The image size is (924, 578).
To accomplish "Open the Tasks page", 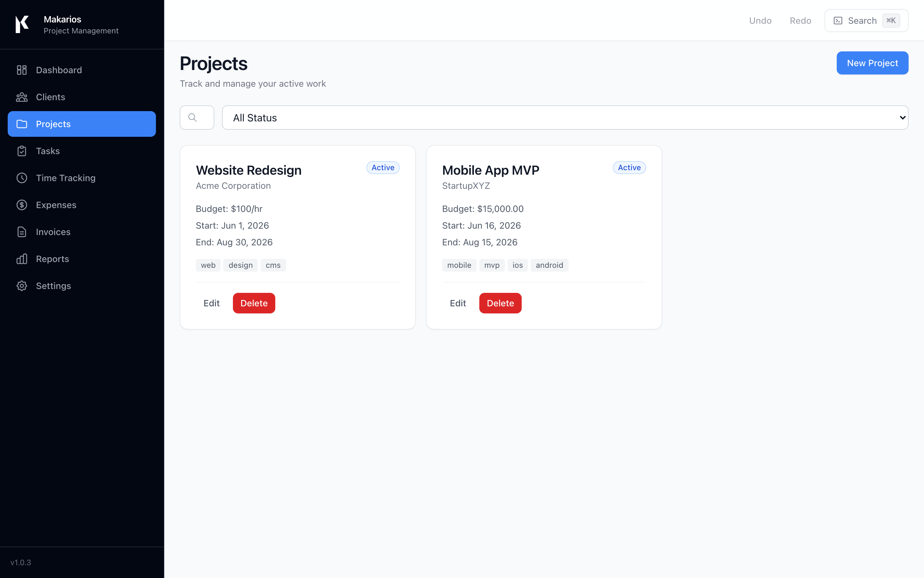I will click(x=82, y=151).
